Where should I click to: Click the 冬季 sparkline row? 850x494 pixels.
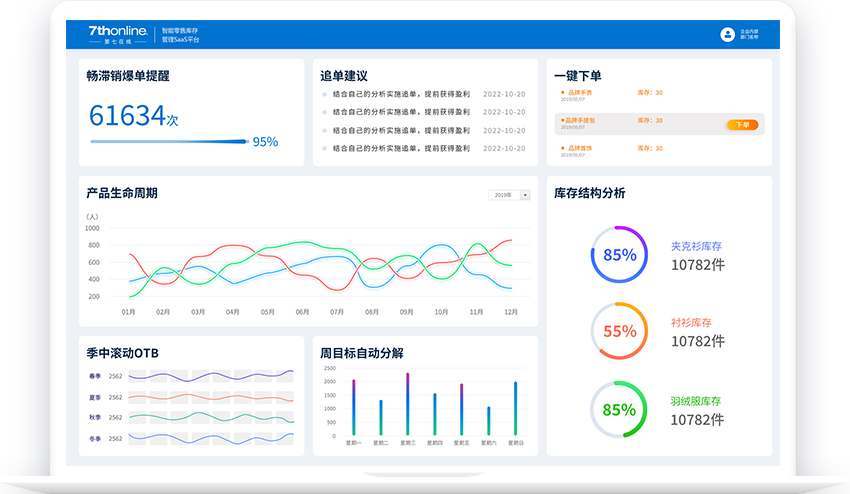pos(210,438)
